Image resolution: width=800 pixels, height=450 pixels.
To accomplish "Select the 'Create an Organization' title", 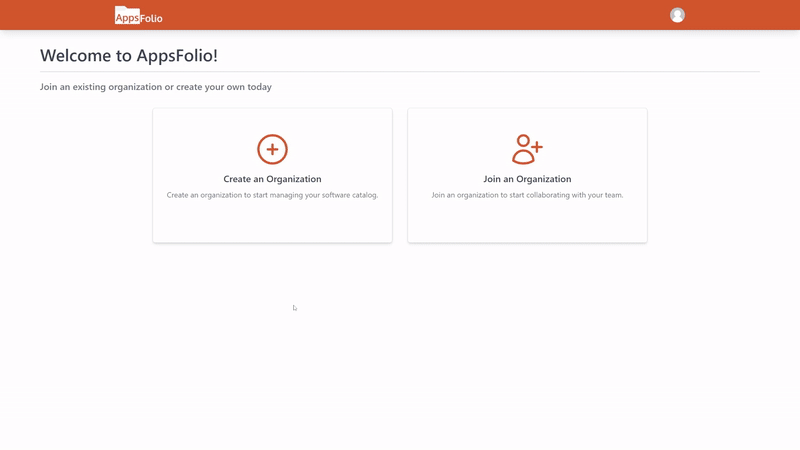I will coord(272,179).
